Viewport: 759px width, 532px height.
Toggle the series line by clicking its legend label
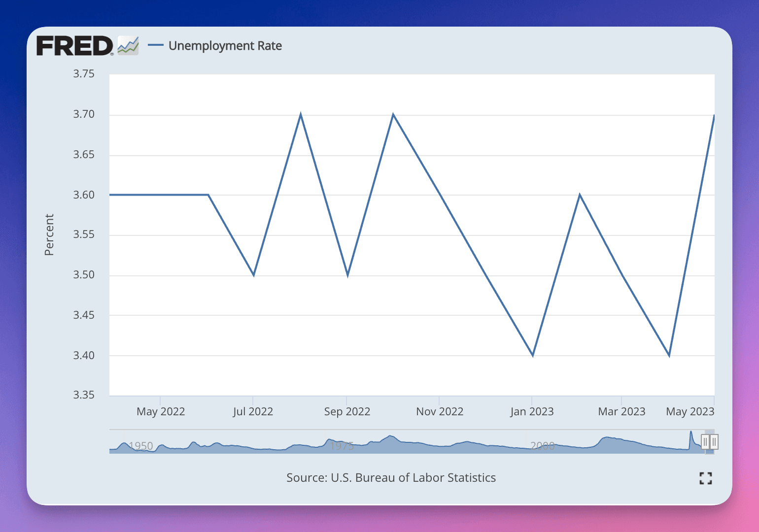coord(225,45)
